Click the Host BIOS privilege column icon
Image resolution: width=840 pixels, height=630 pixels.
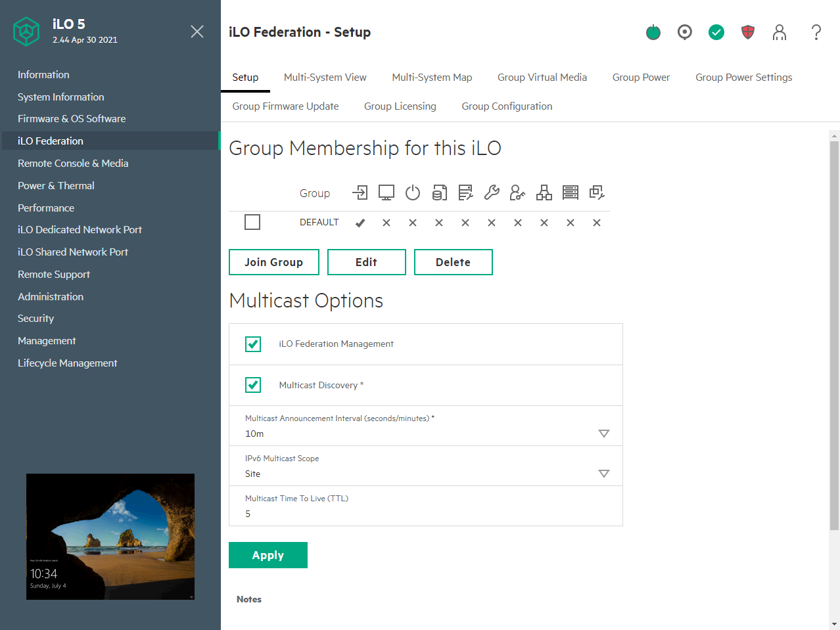tap(465, 192)
